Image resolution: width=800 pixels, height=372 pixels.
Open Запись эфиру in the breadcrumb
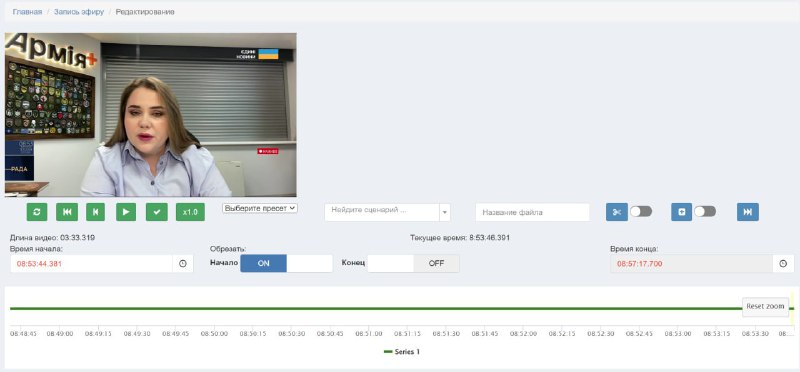click(x=79, y=12)
